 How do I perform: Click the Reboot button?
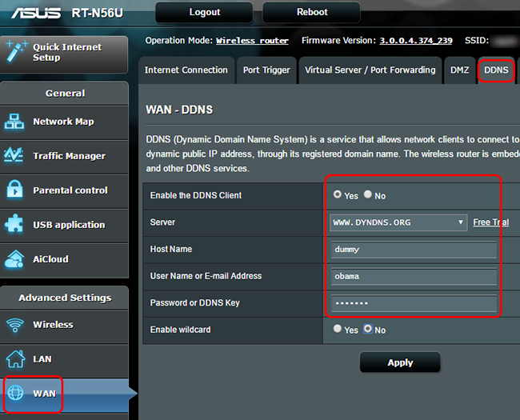click(312, 13)
